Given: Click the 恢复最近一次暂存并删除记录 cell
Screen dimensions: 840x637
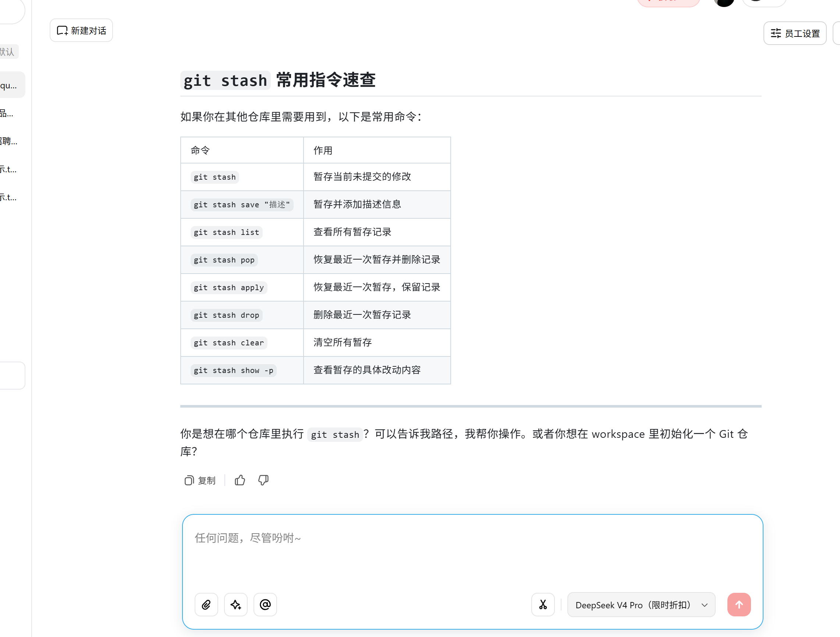Looking at the screenshot, I should pyautogui.click(x=377, y=260).
